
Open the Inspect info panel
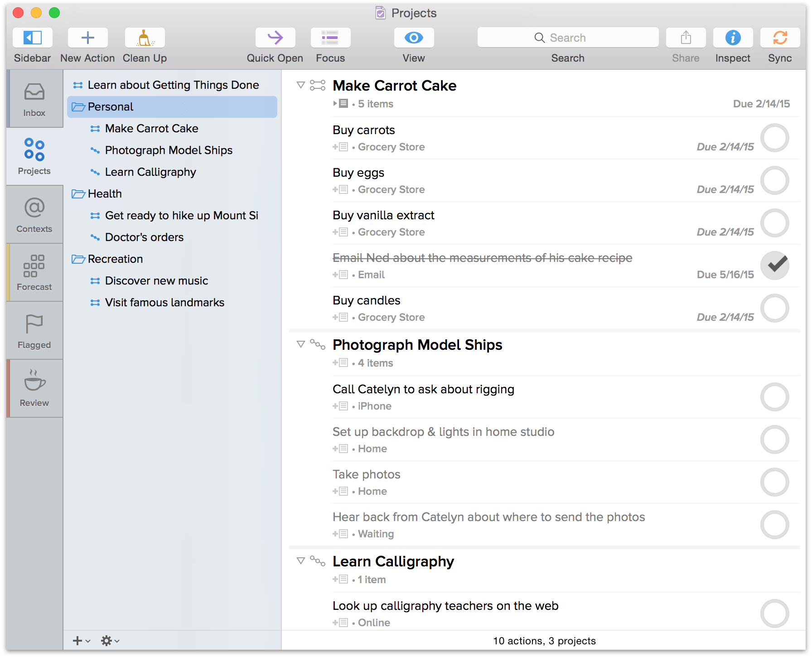click(x=733, y=38)
